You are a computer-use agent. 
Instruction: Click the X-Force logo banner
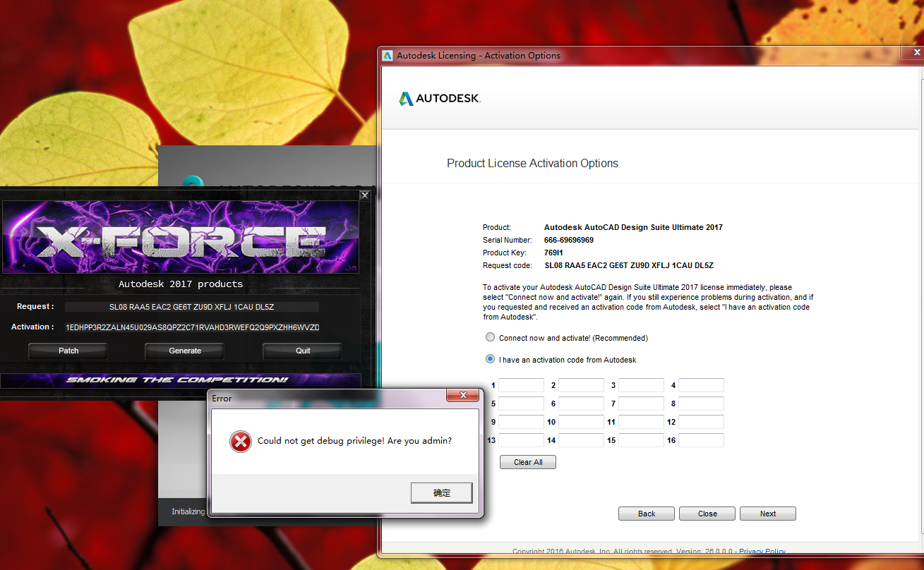(x=181, y=238)
